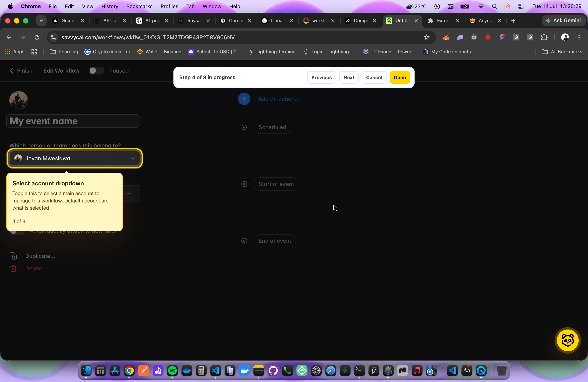Select the Scheduled trigger pill
Viewport: 588px width, 382px height.
(272, 127)
